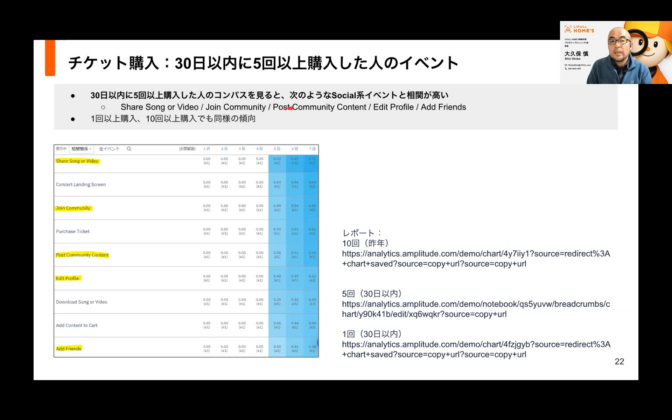The image size is (672, 420).
Task: Click darkest blue heatmap cell for Share Song
Action: pos(312,160)
